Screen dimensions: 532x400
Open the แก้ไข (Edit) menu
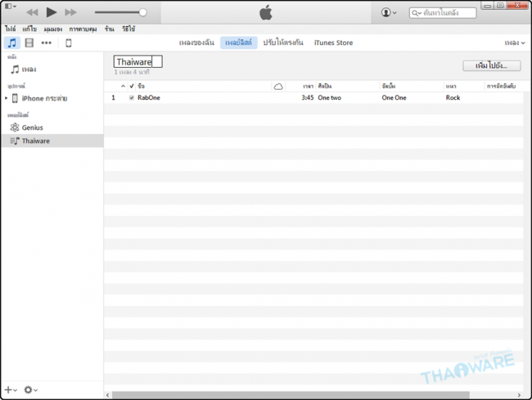click(x=29, y=29)
